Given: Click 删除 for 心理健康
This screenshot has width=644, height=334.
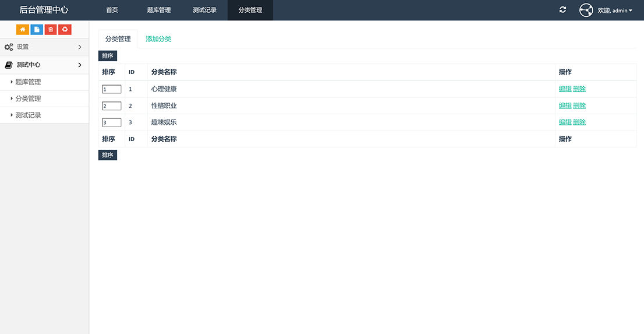Looking at the screenshot, I should pyautogui.click(x=579, y=89).
